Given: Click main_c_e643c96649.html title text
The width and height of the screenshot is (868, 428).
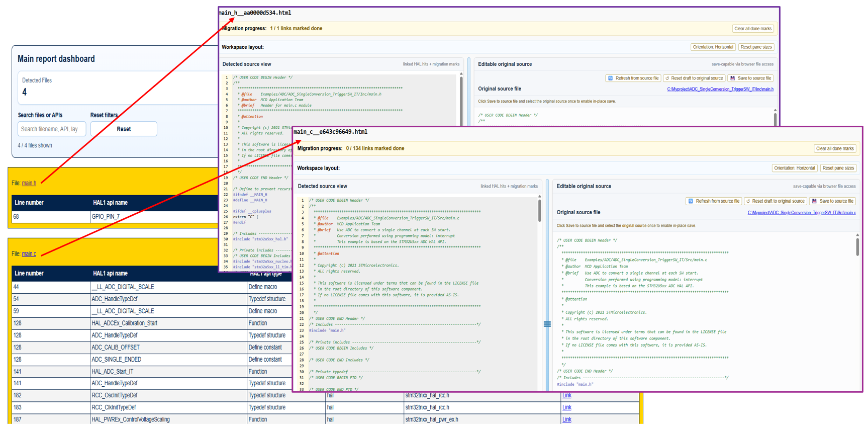Looking at the screenshot, I should (331, 132).
